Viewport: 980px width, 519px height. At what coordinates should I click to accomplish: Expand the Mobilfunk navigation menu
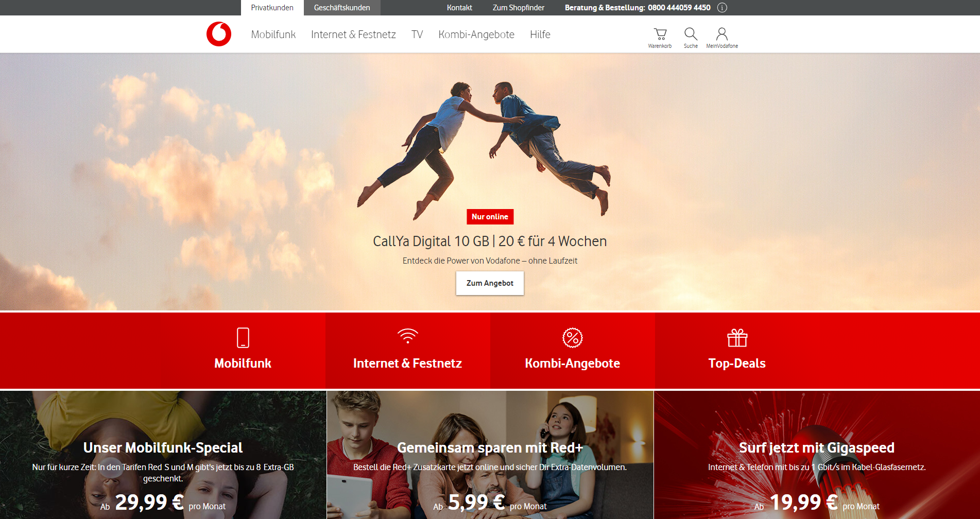[x=273, y=34]
